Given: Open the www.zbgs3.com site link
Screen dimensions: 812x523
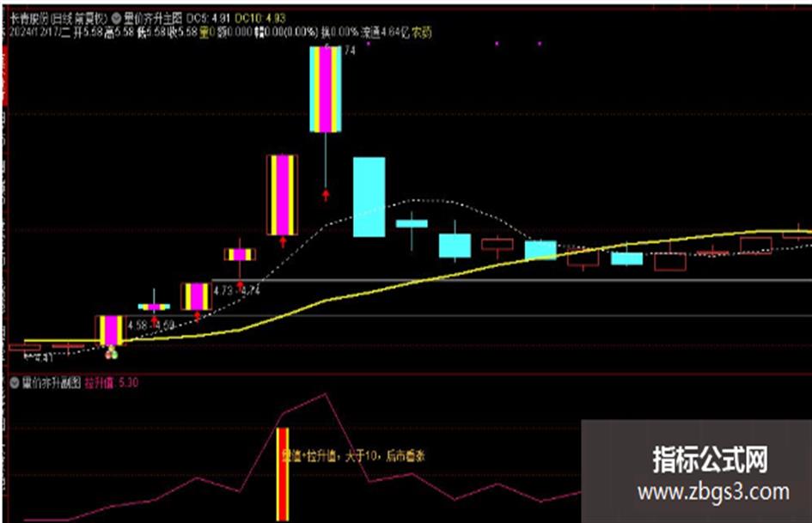Looking at the screenshot, I should click(x=713, y=492).
